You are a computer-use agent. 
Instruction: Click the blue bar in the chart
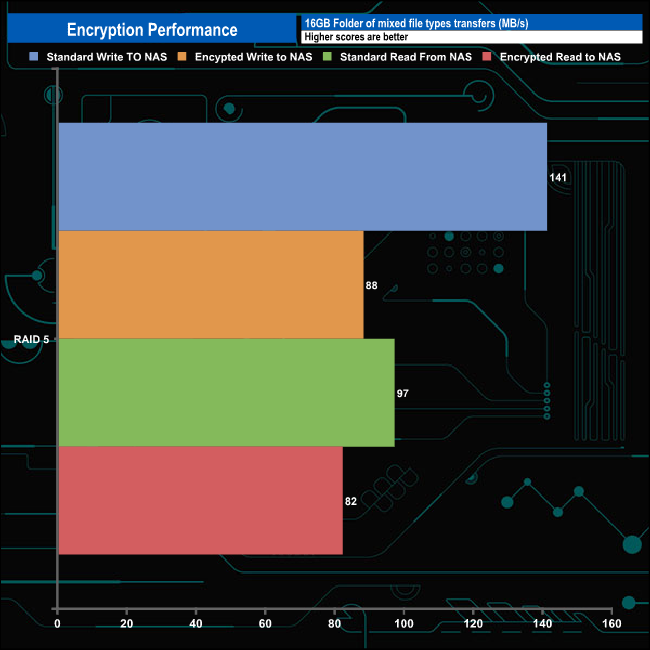pyautogui.click(x=302, y=177)
